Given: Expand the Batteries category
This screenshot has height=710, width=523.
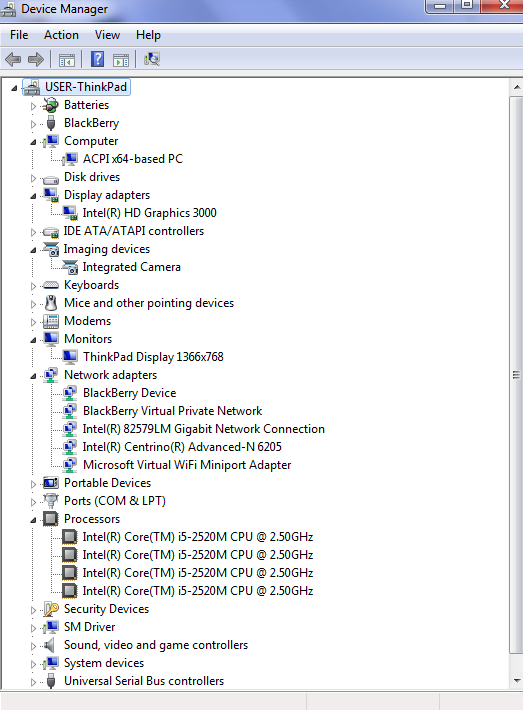Looking at the screenshot, I should click(x=33, y=106).
